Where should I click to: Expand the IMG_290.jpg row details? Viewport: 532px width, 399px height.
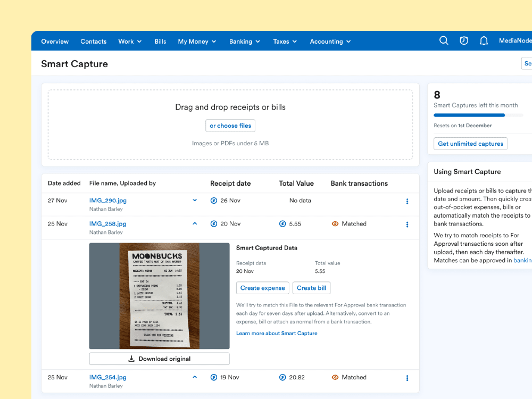coord(195,200)
